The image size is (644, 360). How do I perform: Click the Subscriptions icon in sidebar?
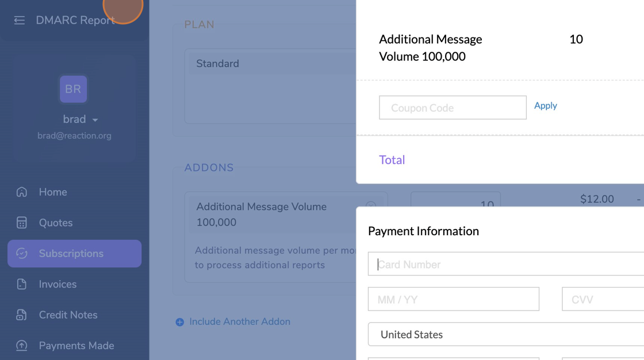[22, 254]
